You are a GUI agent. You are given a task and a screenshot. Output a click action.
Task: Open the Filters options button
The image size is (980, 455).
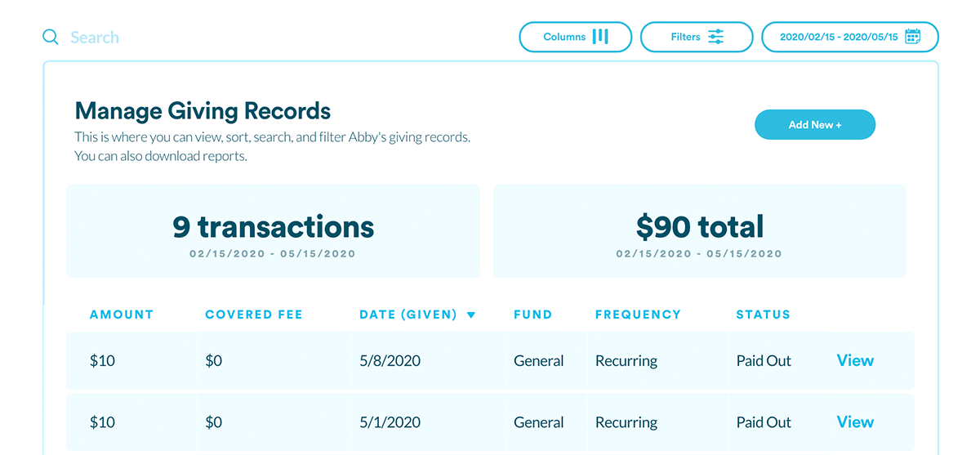point(697,37)
